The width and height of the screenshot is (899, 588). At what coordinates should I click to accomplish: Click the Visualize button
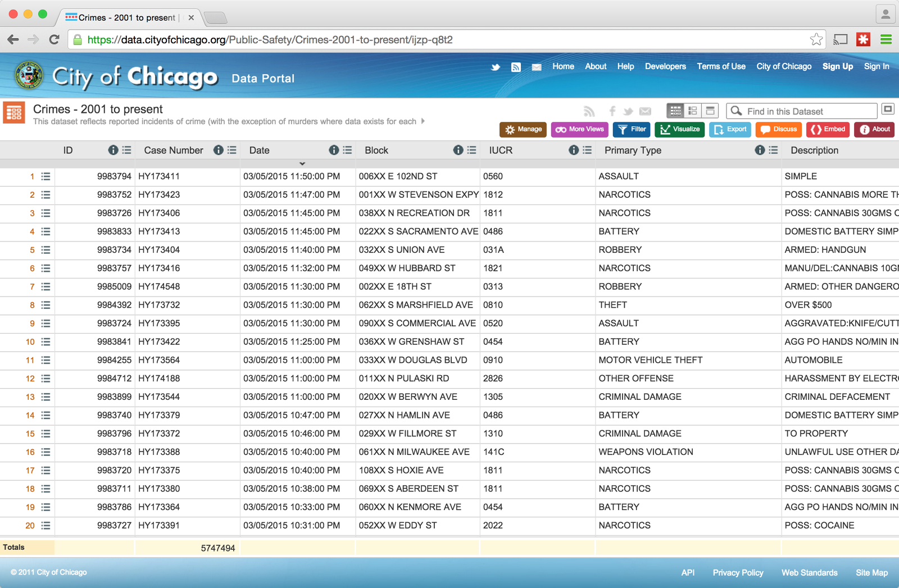click(x=680, y=130)
